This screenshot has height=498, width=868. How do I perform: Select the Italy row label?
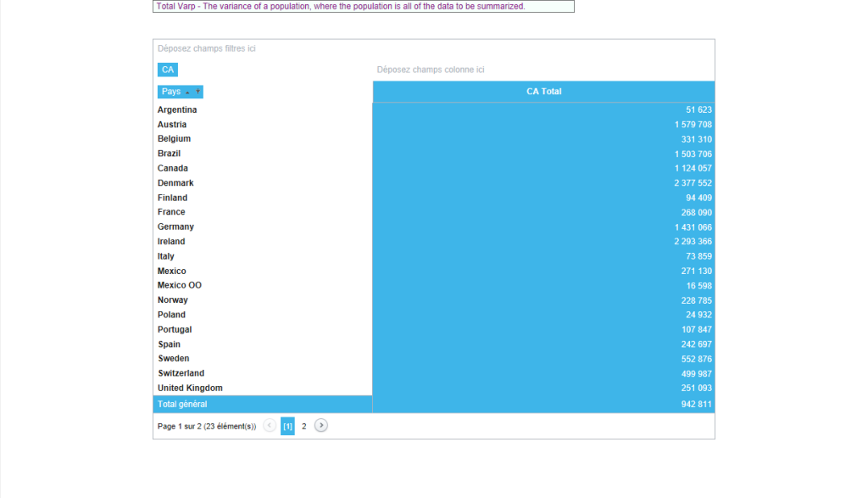[x=166, y=256]
